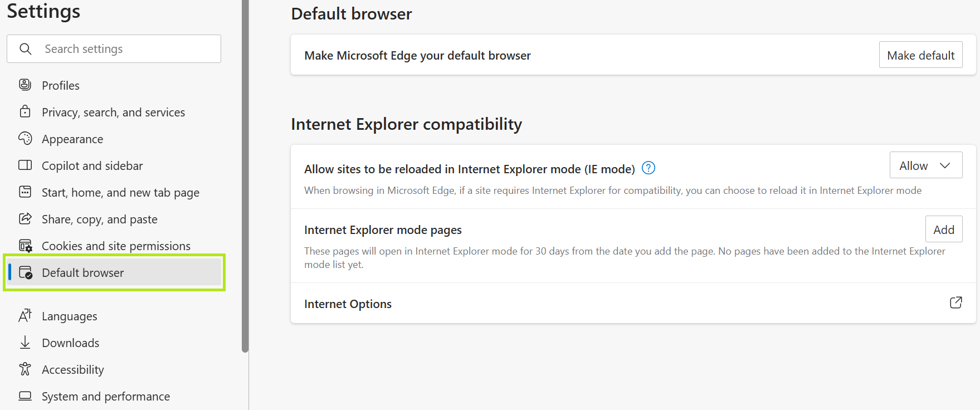Click the Copilot and sidebar icon
Viewport: 980px width, 410px height.
click(x=25, y=165)
